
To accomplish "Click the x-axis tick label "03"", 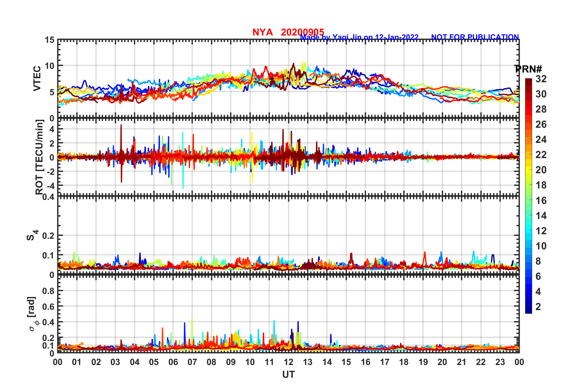I will tap(115, 362).
